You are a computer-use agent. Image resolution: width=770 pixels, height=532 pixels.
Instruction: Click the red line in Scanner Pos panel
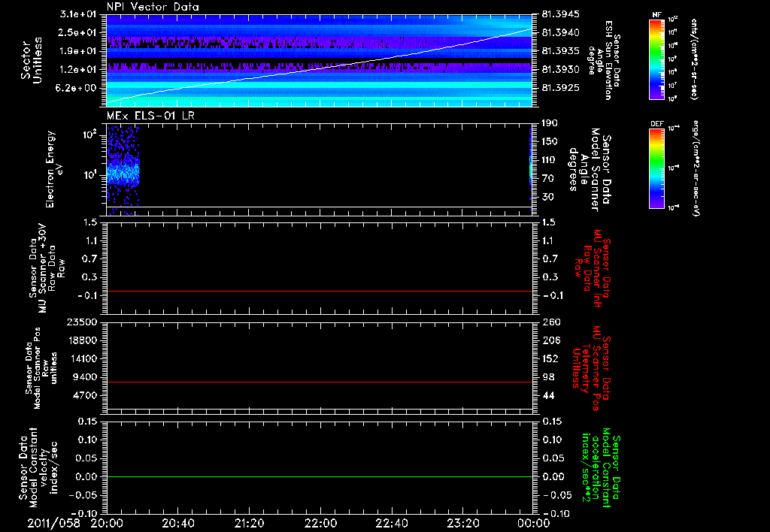pos(320,382)
